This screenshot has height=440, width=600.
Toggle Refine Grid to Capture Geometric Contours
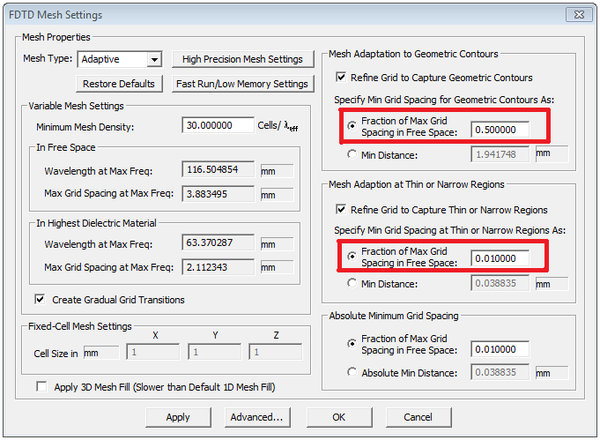[343, 77]
